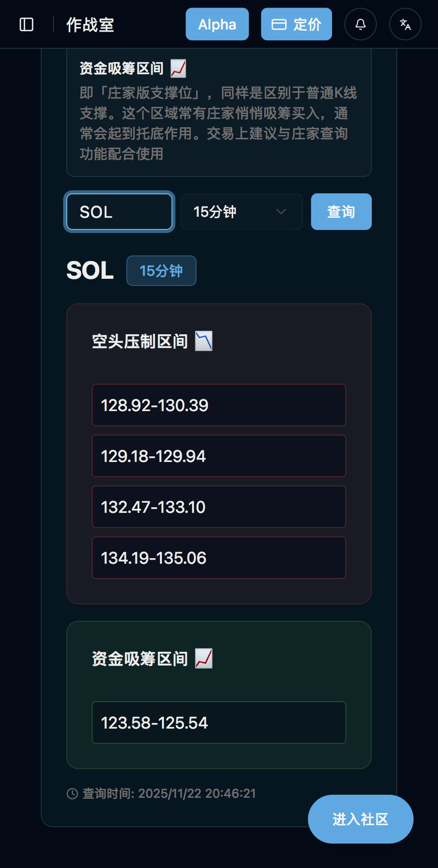
Task: Select the 134.19-135.06 resistance range
Action: click(218, 558)
